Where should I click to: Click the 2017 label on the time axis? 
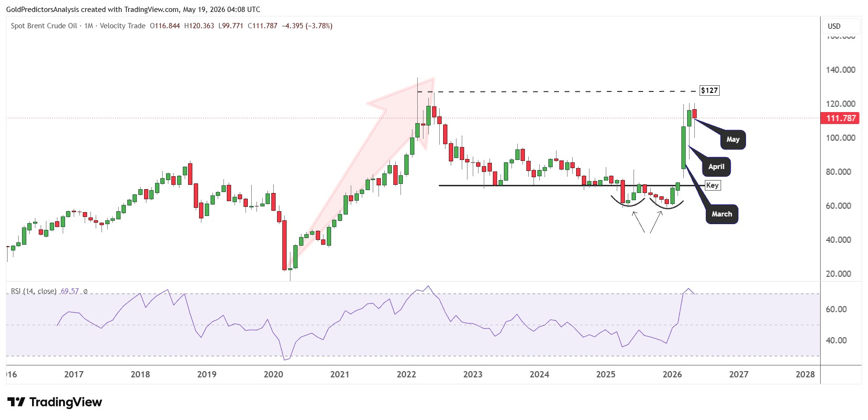coord(74,375)
